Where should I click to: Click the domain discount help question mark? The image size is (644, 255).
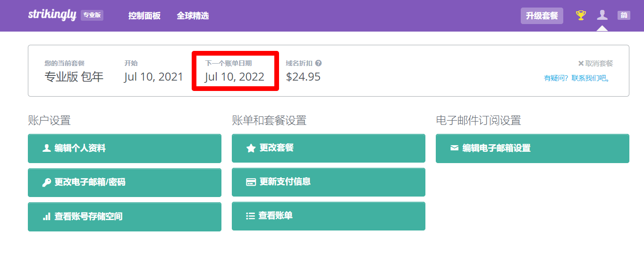(318, 63)
